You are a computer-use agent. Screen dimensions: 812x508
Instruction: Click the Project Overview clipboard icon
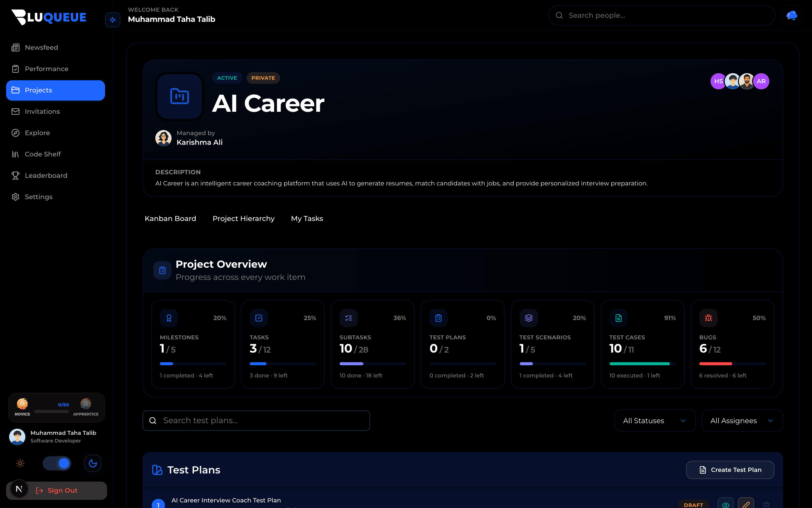(x=162, y=270)
